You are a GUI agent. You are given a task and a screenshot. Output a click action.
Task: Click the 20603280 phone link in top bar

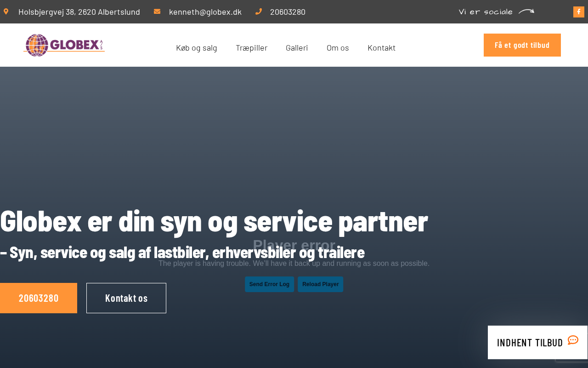pos(288,12)
